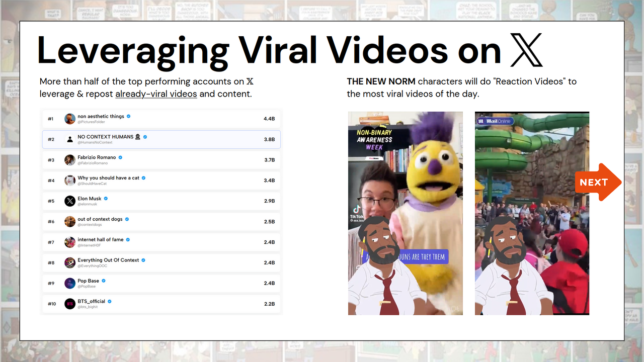Select Elon Musk's X logo avatar

point(70,201)
